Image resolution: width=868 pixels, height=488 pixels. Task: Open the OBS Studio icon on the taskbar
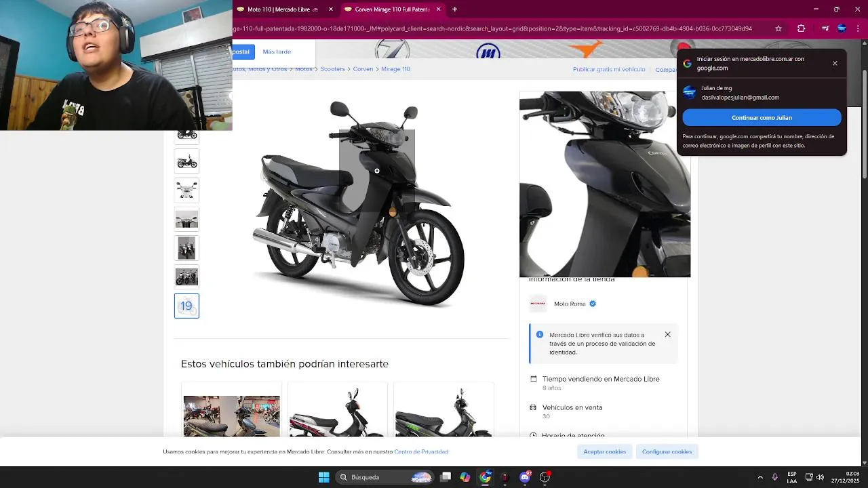click(545, 477)
